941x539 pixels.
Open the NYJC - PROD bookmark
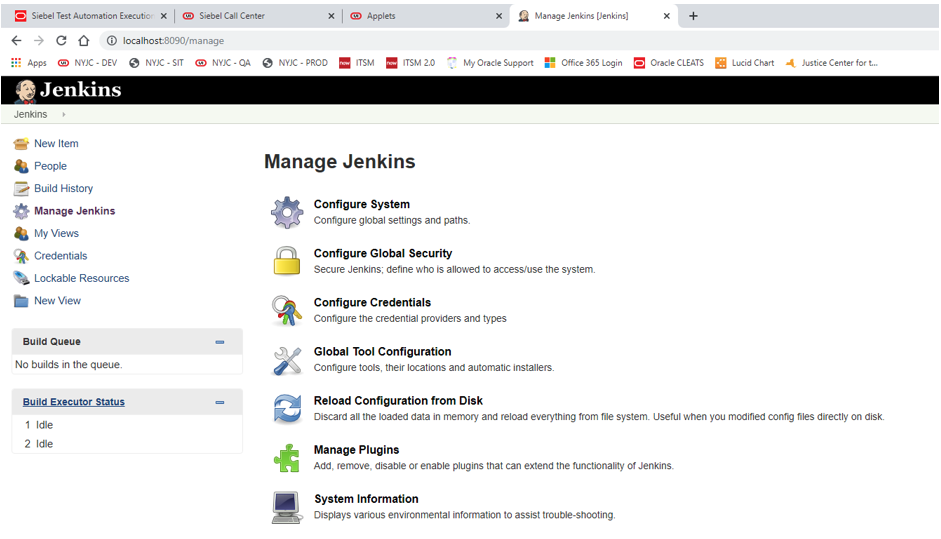(295, 62)
